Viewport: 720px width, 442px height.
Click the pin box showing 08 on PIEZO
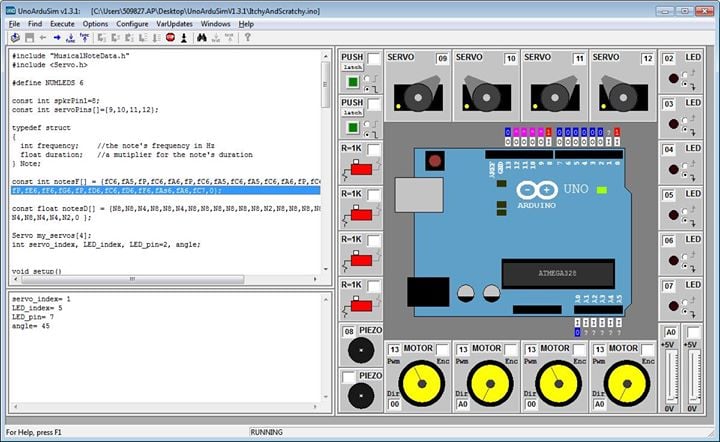click(x=349, y=331)
